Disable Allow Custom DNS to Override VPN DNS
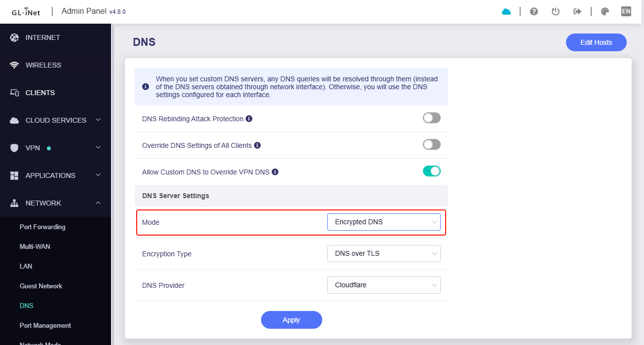Viewport: 644px width, 345px height. (431, 172)
